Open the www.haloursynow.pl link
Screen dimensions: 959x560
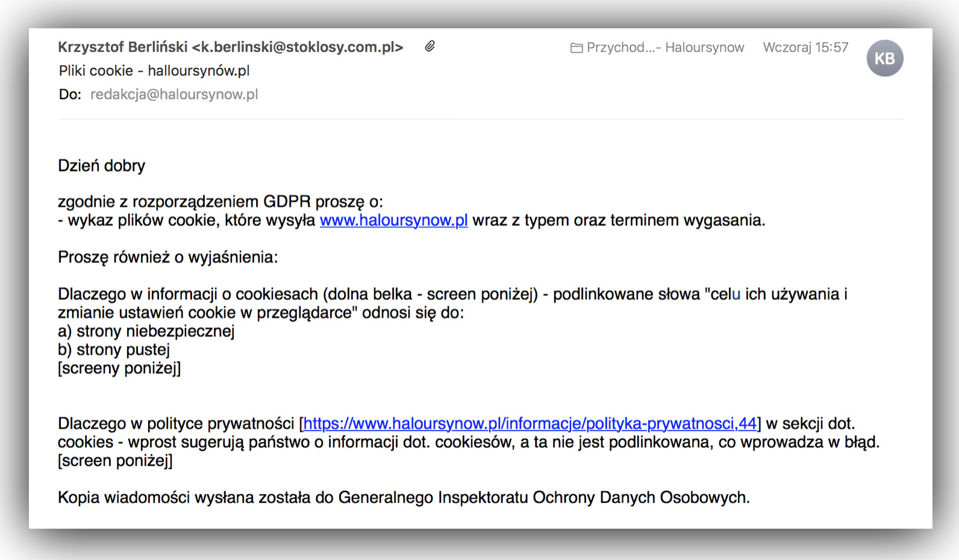coord(393,220)
